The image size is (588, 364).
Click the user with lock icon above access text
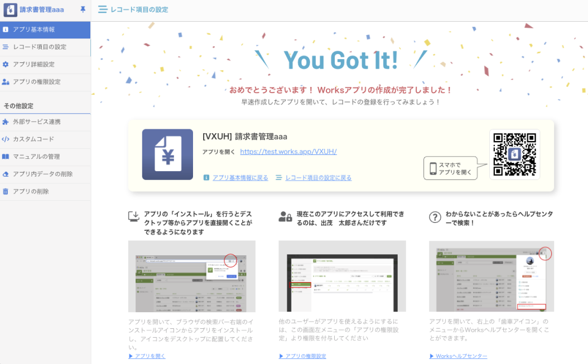(286, 216)
